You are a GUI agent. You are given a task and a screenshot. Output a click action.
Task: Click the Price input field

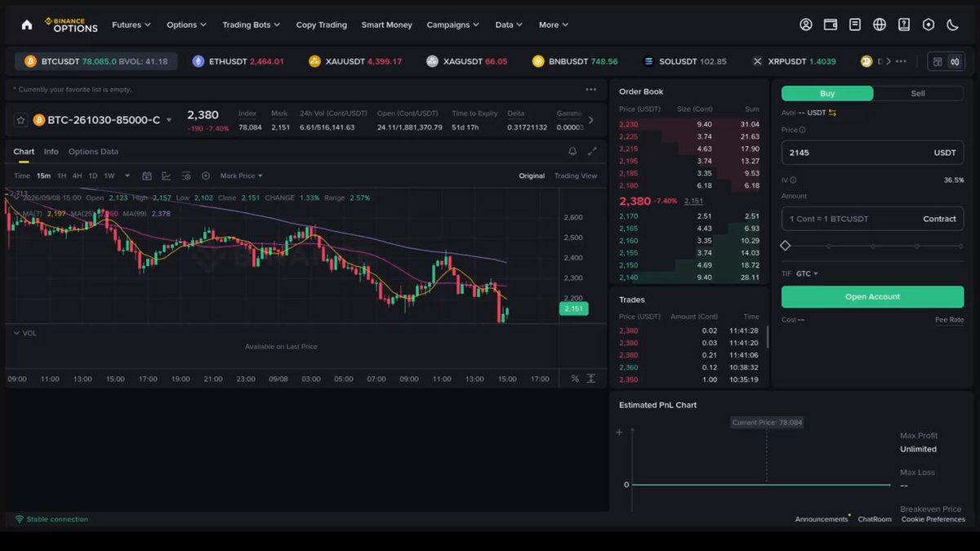click(872, 153)
